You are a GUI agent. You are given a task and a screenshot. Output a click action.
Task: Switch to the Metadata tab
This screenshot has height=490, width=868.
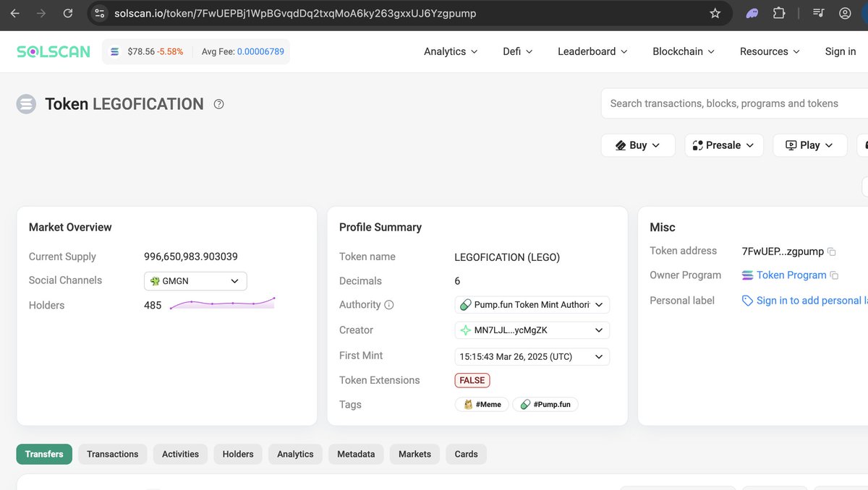point(356,454)
